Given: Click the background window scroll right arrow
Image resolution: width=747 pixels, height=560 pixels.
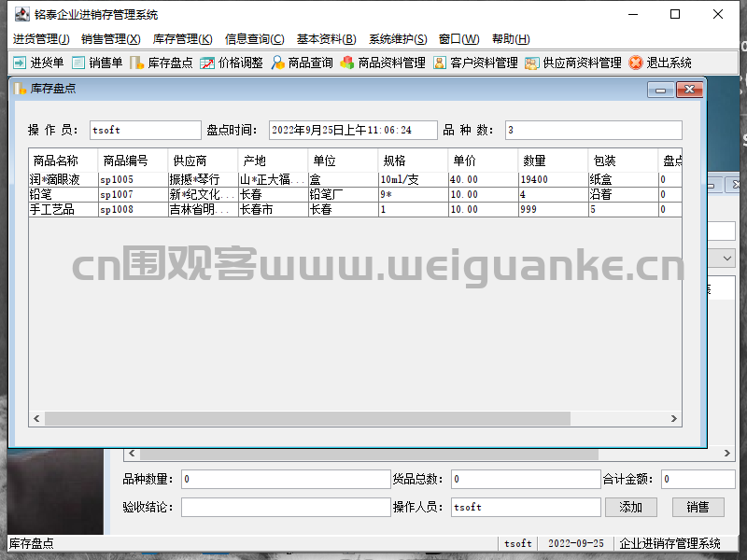Looking at the screenshot, I should pos(727,454).
